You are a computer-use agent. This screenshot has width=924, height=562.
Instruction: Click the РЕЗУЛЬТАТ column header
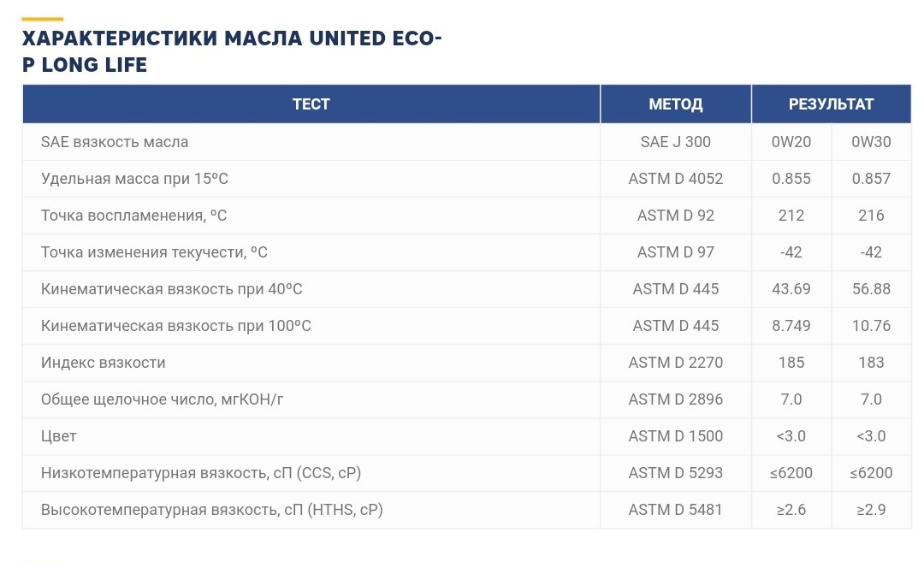831,104
